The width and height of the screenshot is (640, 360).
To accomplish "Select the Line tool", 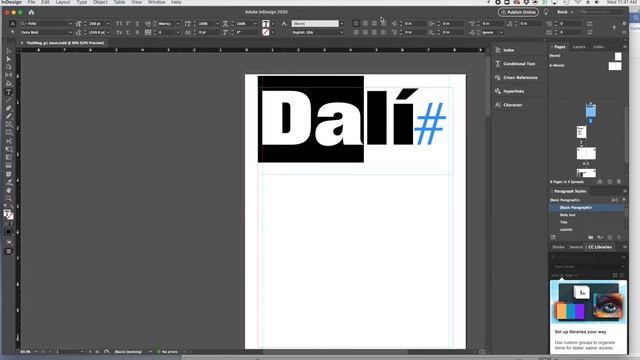I will click(x=9, y=100).
